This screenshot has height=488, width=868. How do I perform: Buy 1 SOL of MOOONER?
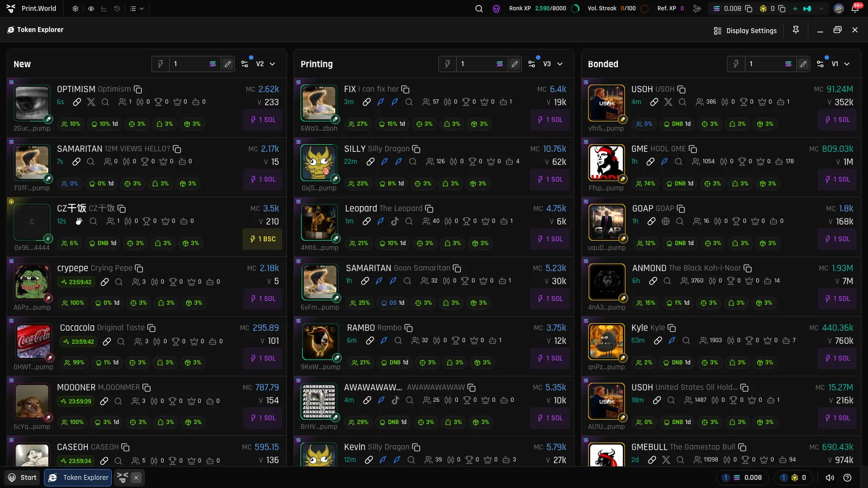click(x=263, y=418)
